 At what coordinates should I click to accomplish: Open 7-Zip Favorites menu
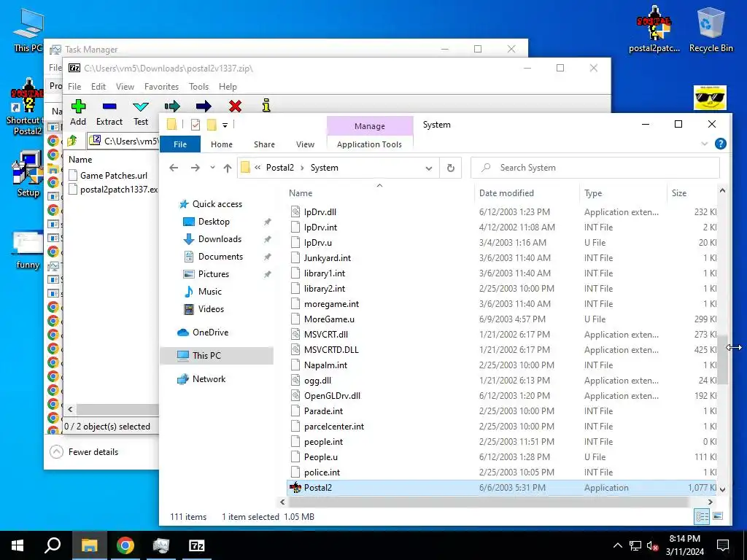pos(161,87)
